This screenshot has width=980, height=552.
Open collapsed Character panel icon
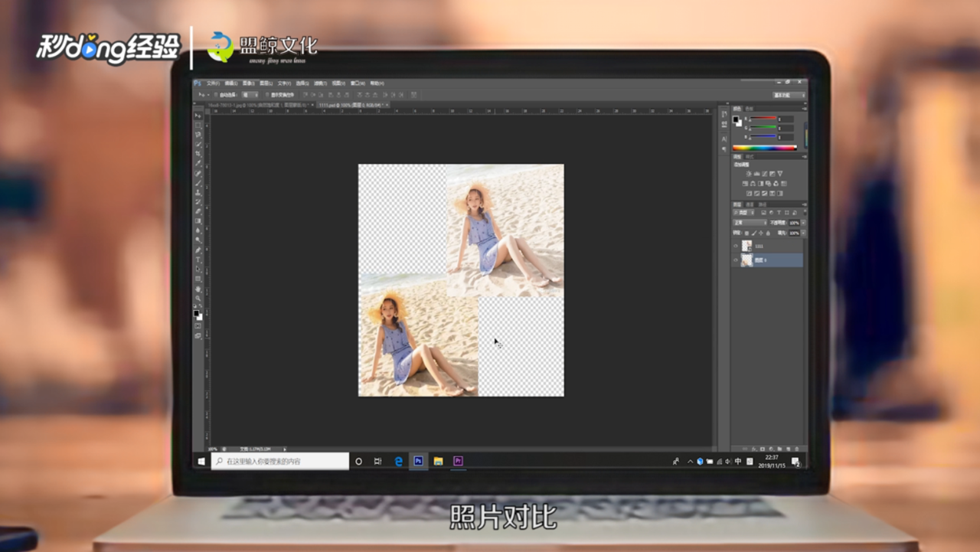click(x=724, y=139)
